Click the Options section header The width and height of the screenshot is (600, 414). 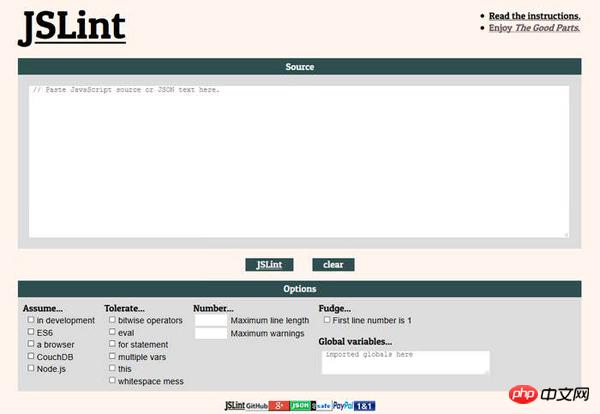tap(300, 289)
